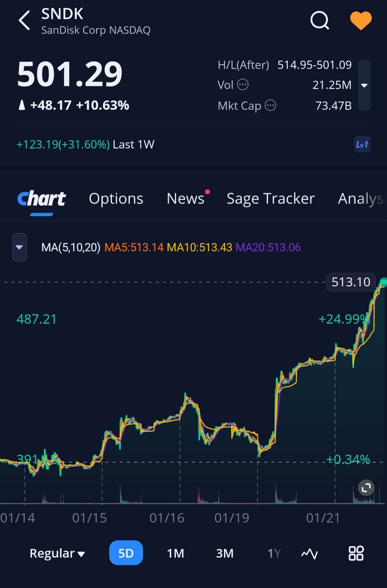The height and width of the screenshot is (588, 387).
Task: Select the 5D time range
Action: 126,553
